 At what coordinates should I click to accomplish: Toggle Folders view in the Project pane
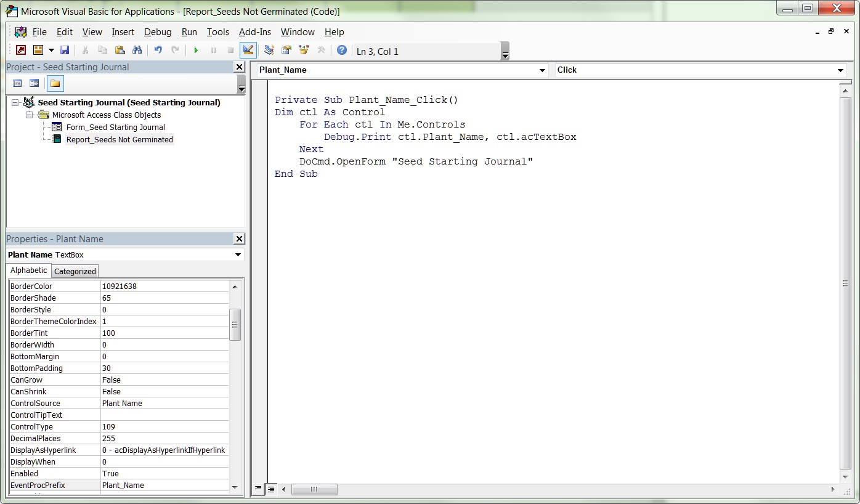[55, 83]
